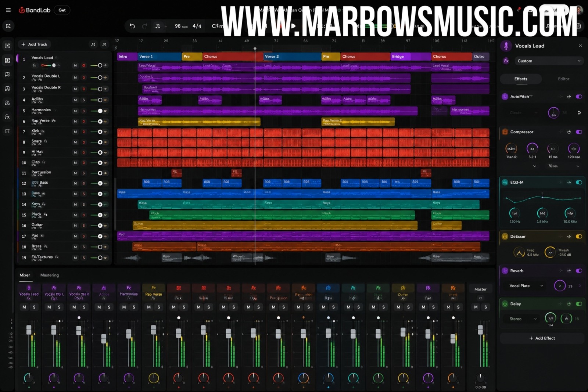This screenshot has width=588, height=392.
Task: Open the hamburger menu beside BandLab logo
Action: coord(8,10)
